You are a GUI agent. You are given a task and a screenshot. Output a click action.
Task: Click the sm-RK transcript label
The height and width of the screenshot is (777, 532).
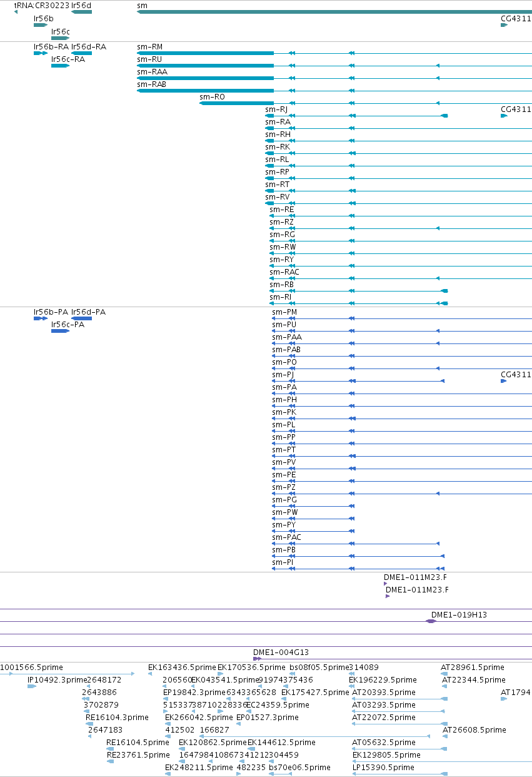278,146
